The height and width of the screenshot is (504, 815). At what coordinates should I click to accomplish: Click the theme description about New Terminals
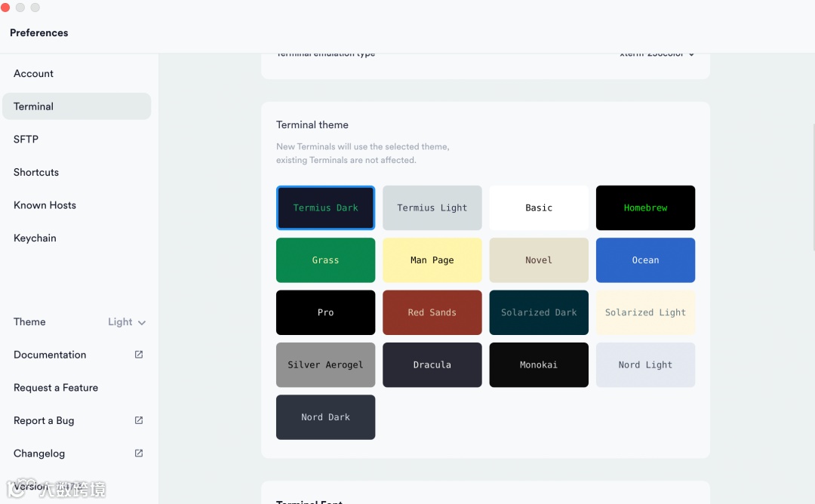363,153
